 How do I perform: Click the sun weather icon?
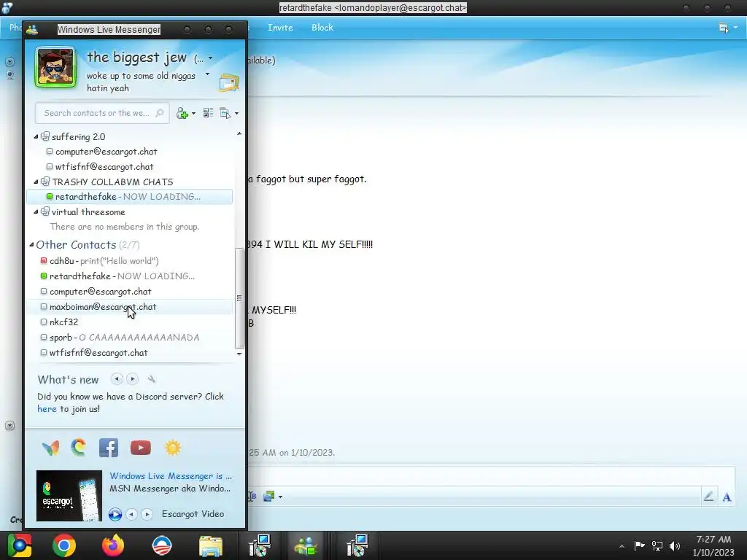coord(172,448)
